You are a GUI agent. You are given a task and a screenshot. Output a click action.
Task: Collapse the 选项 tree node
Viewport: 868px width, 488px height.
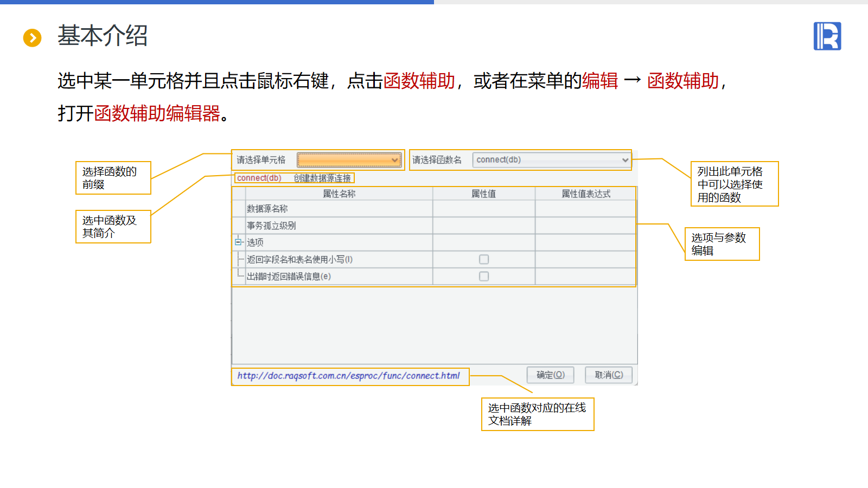coord(238,242)
